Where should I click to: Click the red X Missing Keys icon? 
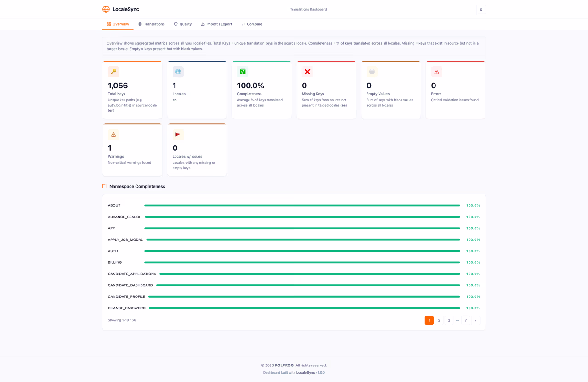coord(307,72)
